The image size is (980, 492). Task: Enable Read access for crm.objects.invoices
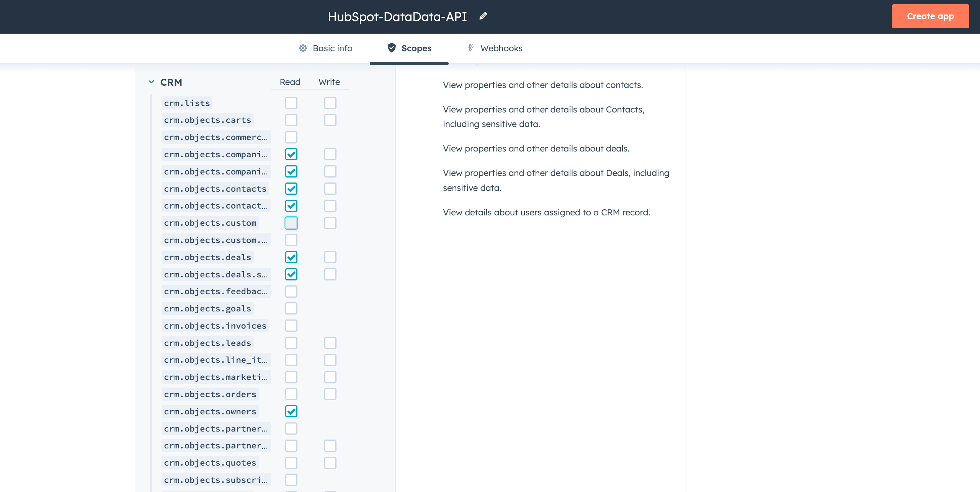[x=291, y=325]
